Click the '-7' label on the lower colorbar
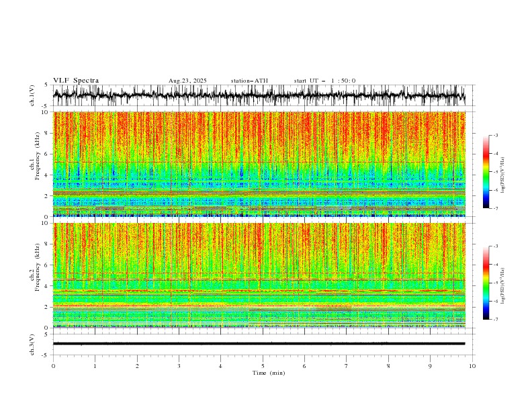 495,319
